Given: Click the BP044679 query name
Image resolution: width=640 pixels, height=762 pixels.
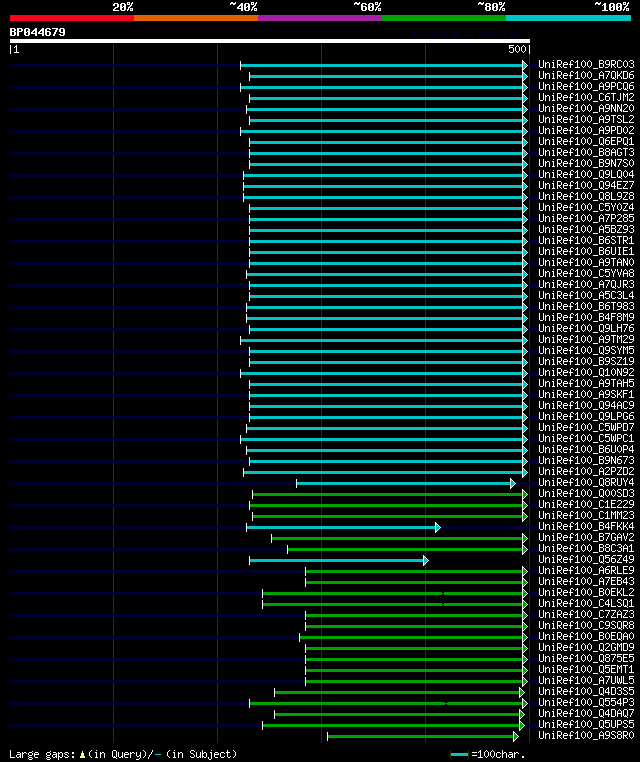Looking at the screenshot, I should (37, 32).
